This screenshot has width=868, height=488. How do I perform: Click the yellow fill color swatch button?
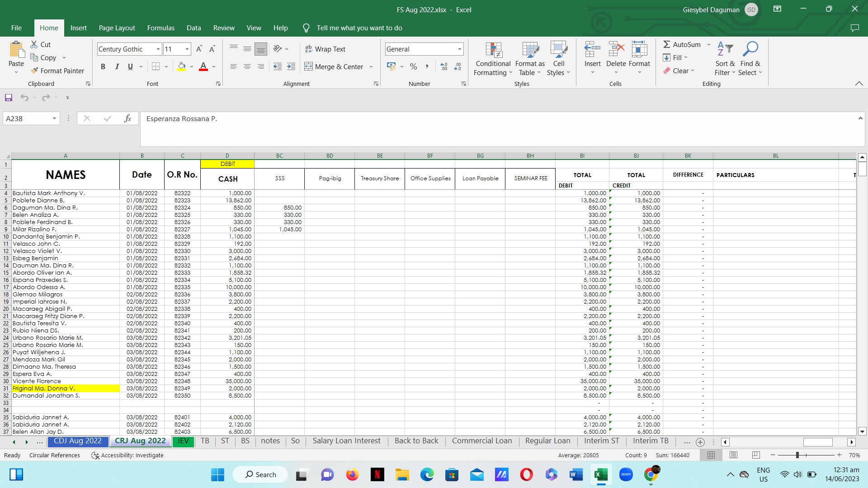(181, 66)
